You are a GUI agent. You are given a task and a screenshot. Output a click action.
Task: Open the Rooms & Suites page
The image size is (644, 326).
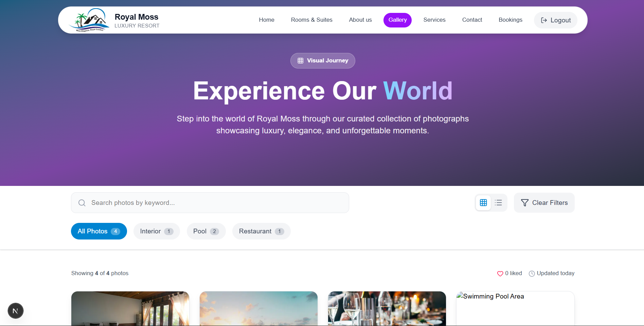pyautogui.click(x=311, y=20)
